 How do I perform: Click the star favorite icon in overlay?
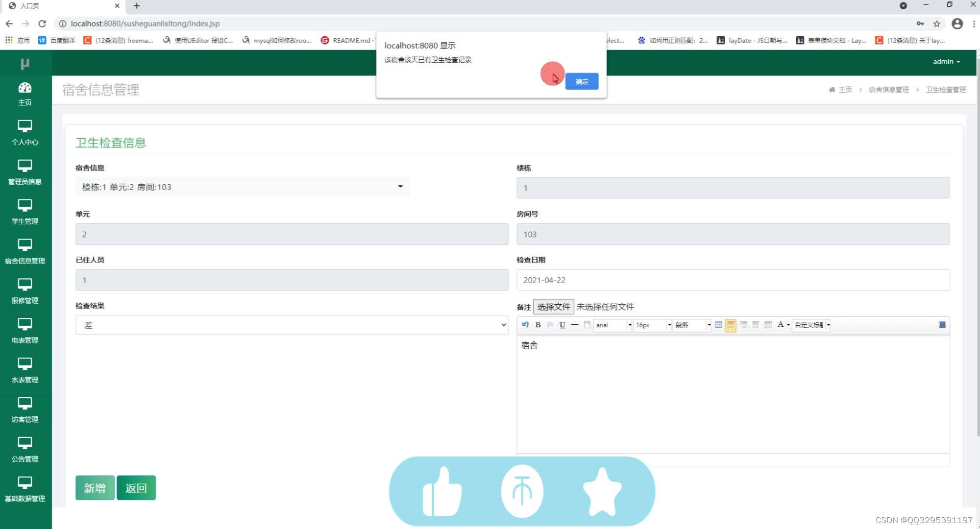tap(602, 491)
